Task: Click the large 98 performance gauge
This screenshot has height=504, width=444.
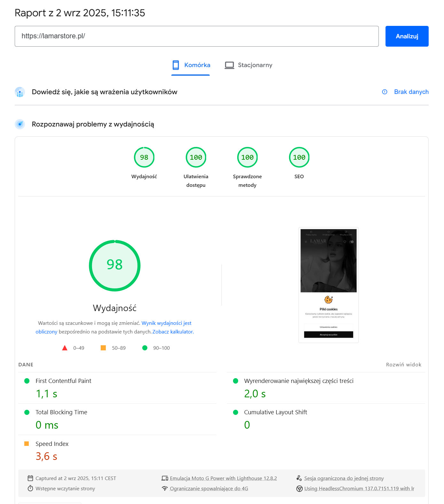Action: pos(115,266)
